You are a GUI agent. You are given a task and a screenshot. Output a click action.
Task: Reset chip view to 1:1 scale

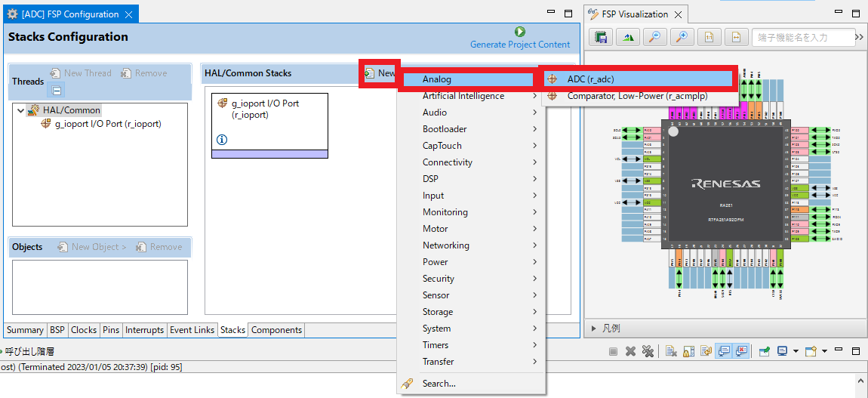click(709, 37)
